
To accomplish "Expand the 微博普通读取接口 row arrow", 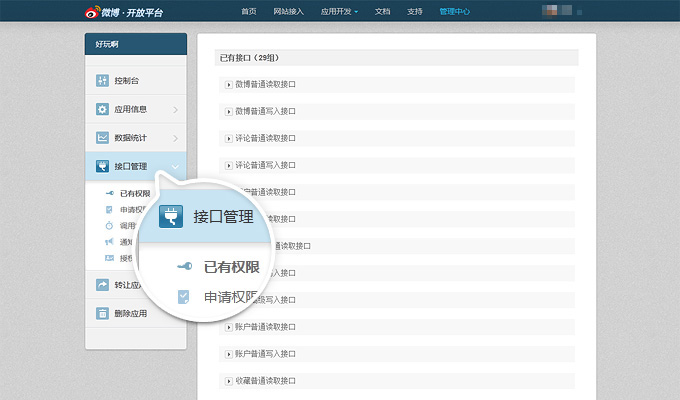I will [x=229, y=85].
